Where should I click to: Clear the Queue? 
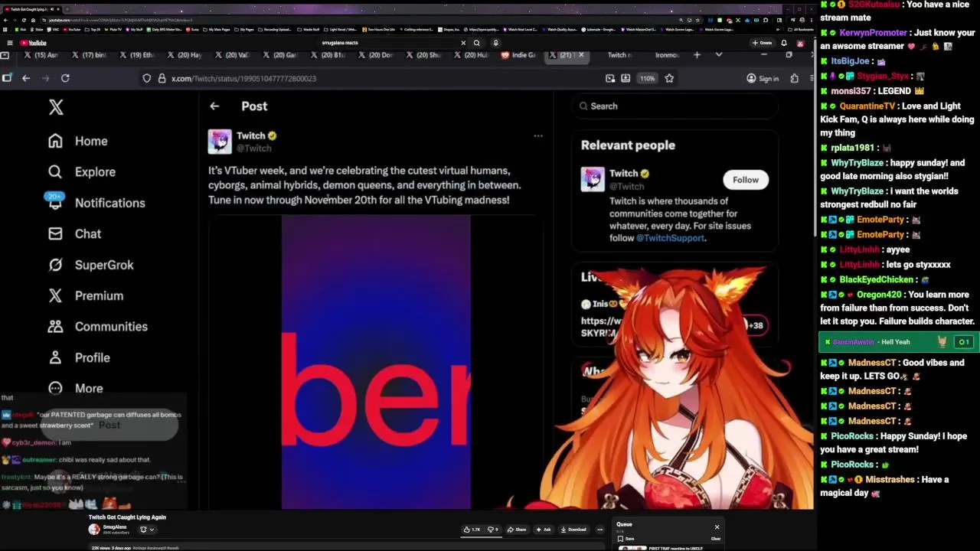click(x=715, y=539)
